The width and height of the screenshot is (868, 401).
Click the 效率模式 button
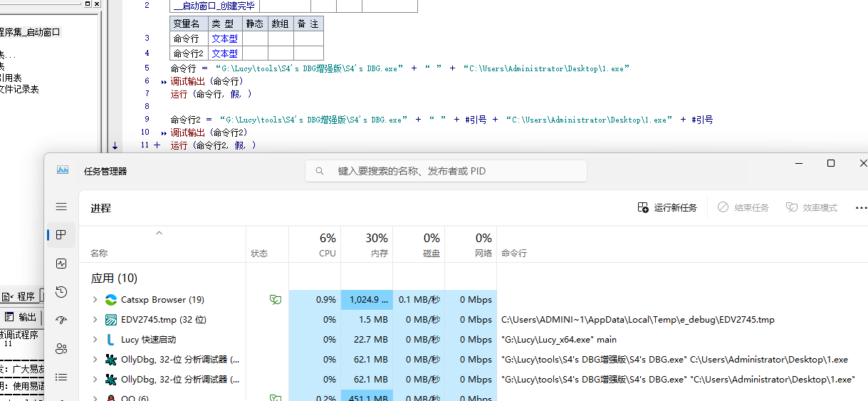coord(812,208)
